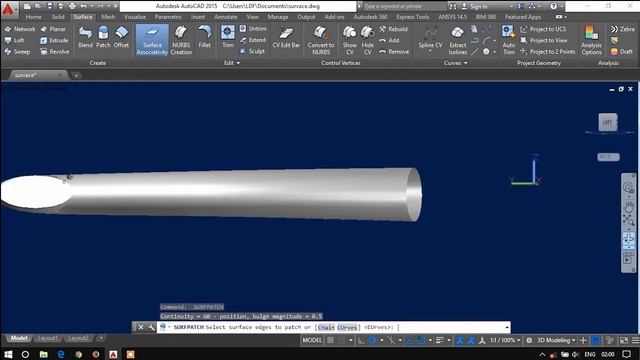
Task: Open the Solid ribbon tab
Action: (58, 17)
